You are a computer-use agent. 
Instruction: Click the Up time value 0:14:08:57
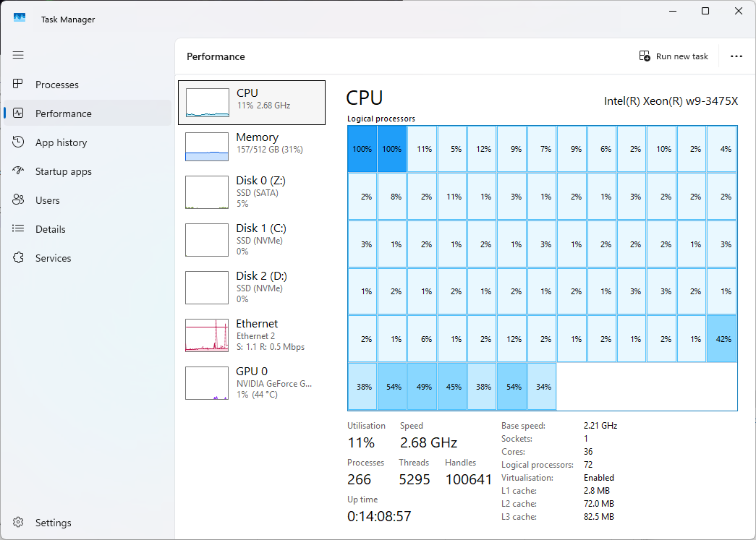tap(379, 516)
